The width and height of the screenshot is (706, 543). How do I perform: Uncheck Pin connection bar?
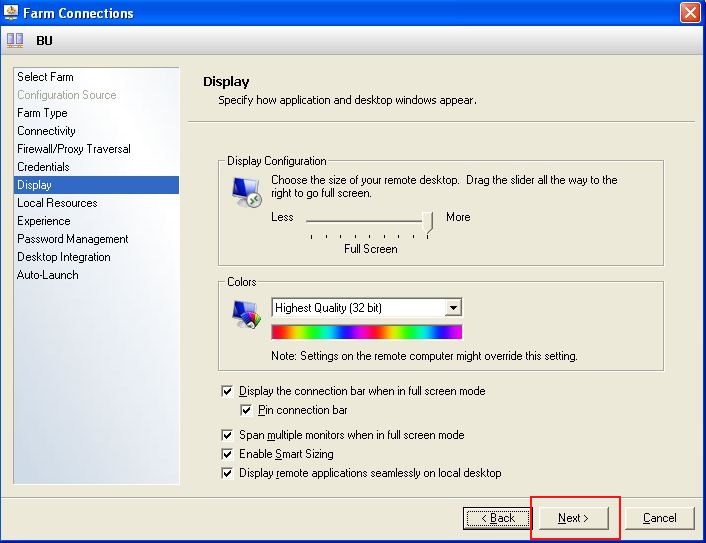[246, 410]
